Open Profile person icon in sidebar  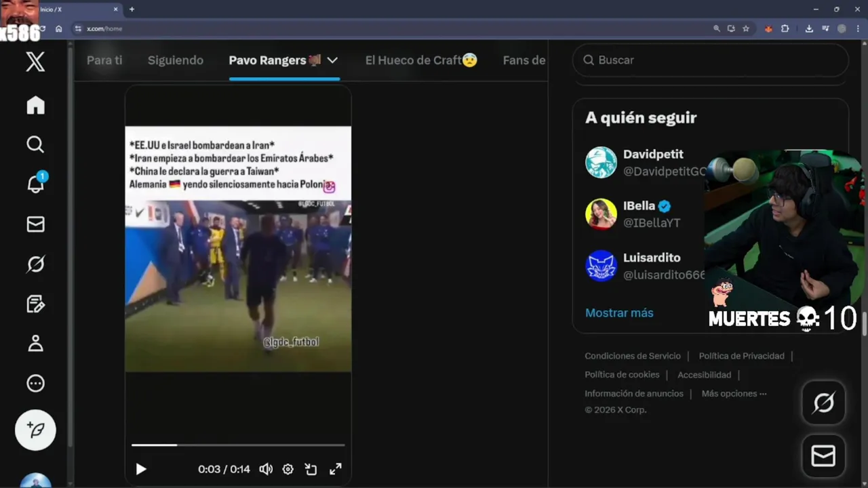35,343
